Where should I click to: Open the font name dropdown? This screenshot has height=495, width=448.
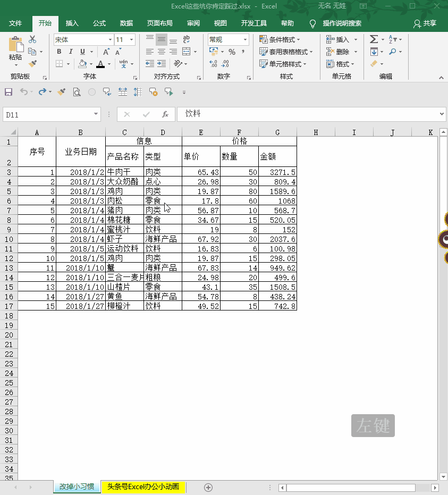[110, 40]
